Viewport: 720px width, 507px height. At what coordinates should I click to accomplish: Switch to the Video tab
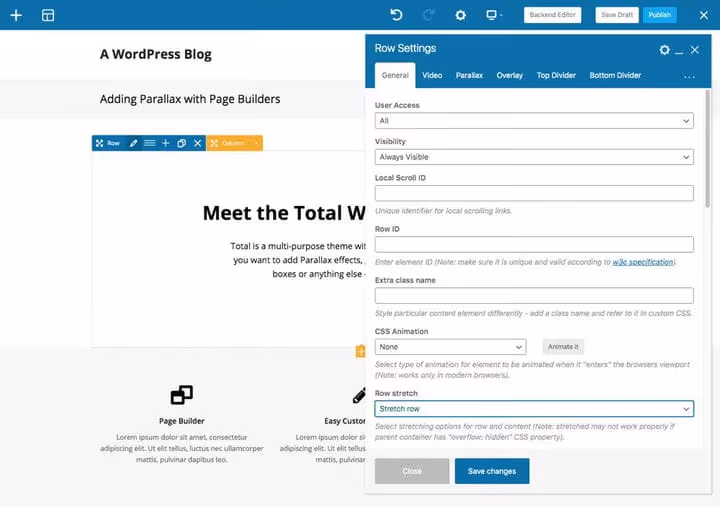tap(432, 75)
